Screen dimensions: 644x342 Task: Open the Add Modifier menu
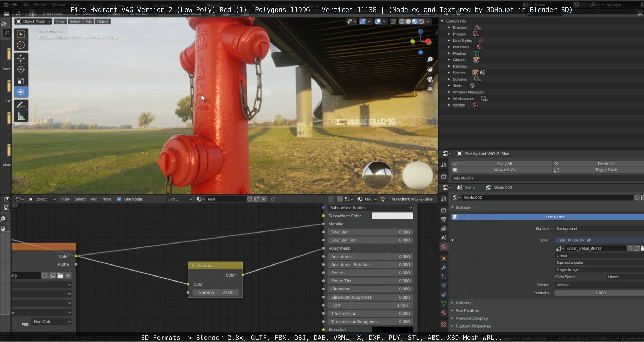(x=548, y=178)
